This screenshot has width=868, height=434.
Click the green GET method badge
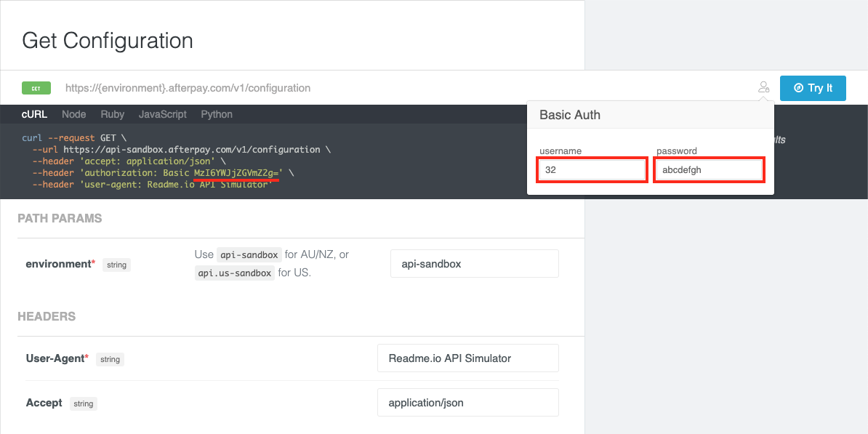click(x=36, y=87)
